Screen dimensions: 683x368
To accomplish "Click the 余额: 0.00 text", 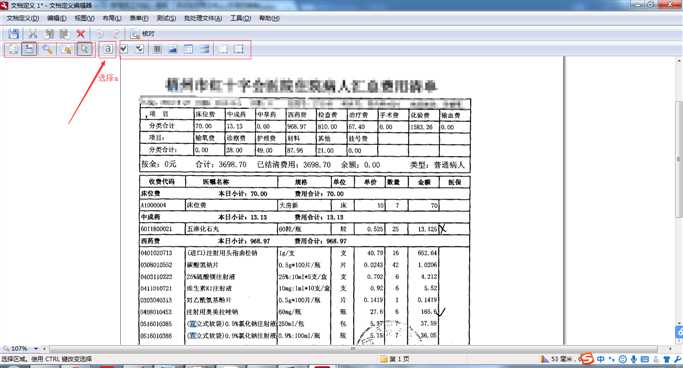I will point(360,165).
